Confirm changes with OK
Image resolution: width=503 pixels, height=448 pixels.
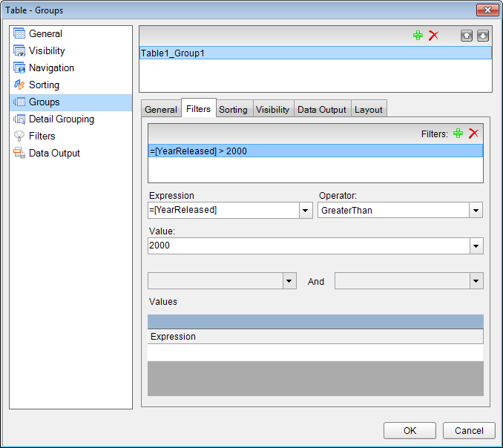tap(410, 430)
